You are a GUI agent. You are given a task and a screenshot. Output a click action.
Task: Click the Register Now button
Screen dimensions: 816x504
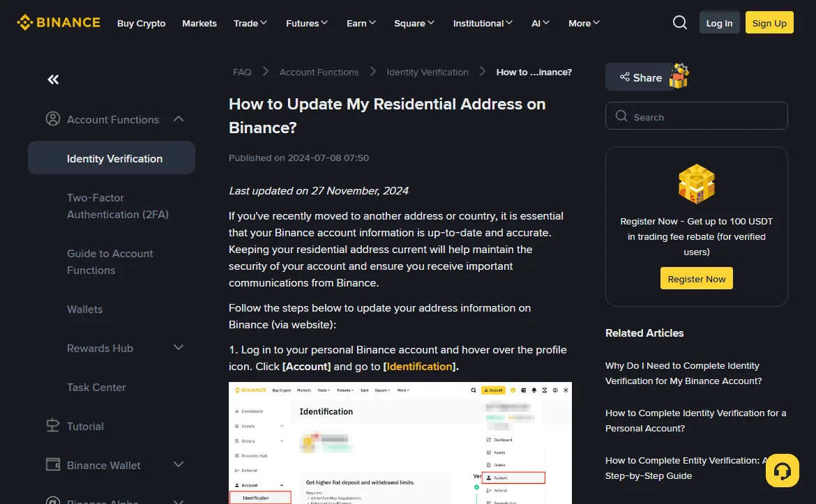tap(696, 279)
